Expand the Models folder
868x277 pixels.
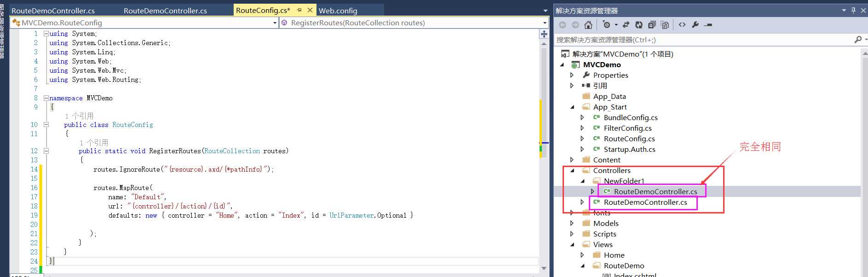tap(572, 223)
